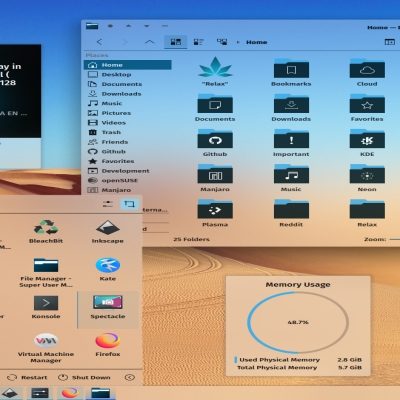This screenshot has width=400, height=400.
Task: Launch File Manager Super User Mode
Action: pos(46,272)
